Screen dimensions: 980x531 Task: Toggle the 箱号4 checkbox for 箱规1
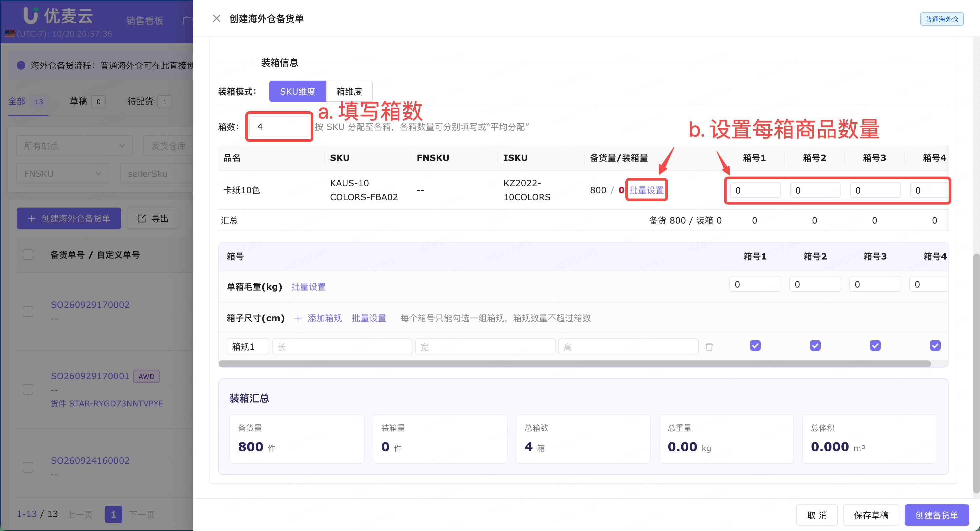pyautogui.click(x=935, y=345)
